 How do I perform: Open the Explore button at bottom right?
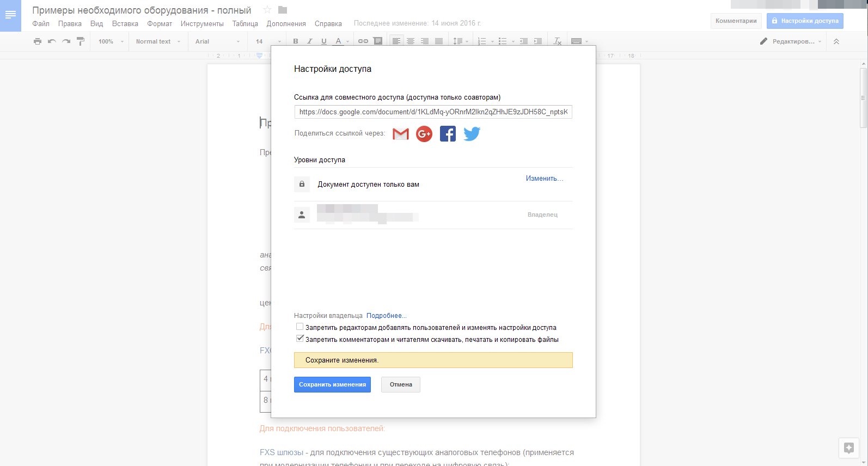(x=849, y=448)
